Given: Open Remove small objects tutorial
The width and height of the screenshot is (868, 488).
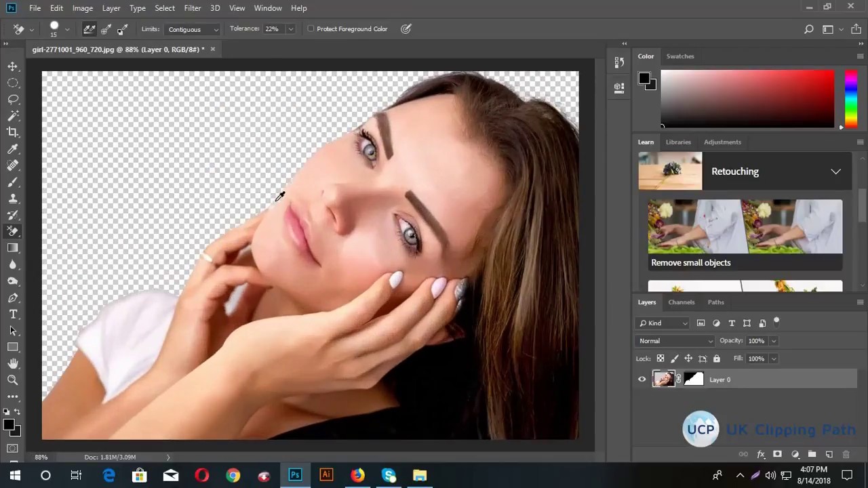Looking at the screenshot, I should click(x=745, y=234).
